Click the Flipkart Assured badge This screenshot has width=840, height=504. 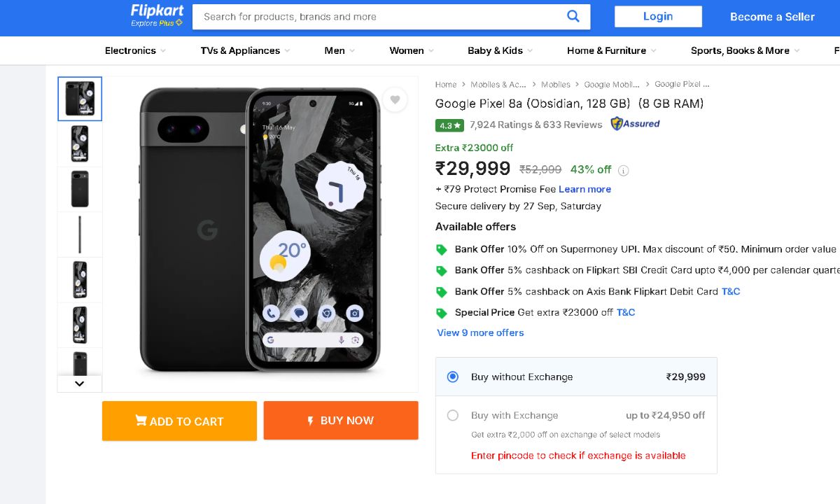635,124
